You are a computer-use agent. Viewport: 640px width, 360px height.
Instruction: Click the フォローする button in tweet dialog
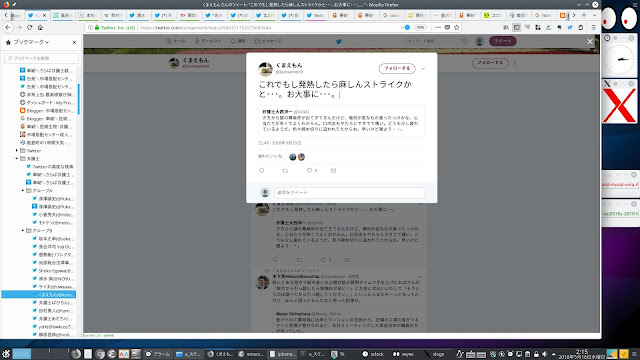(397, 69)
